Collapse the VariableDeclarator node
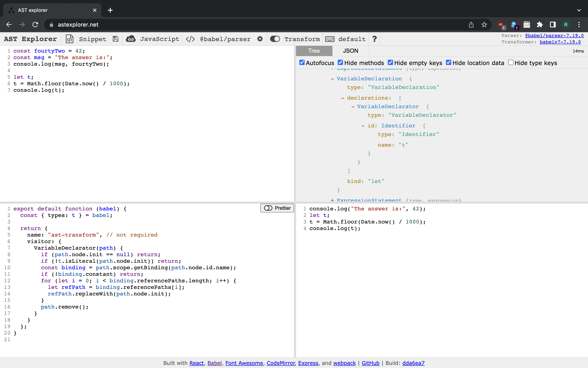588x368 pixels. coord(353,107)
